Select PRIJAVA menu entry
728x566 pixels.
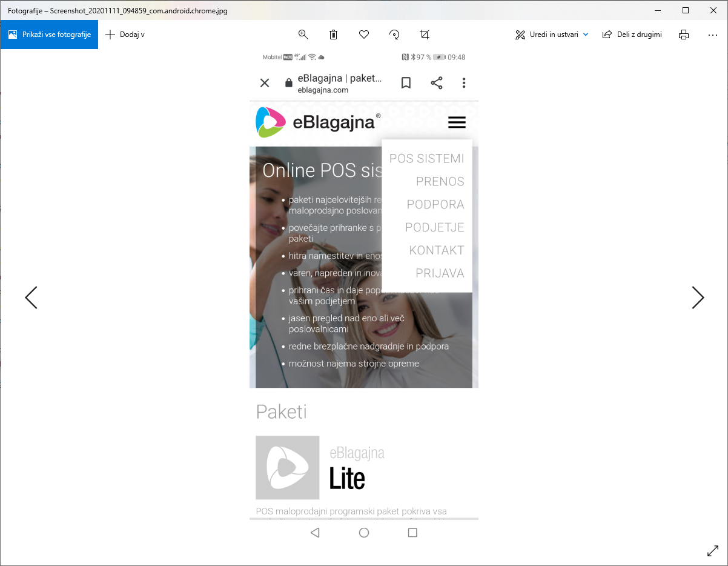(x=440, y=273)
